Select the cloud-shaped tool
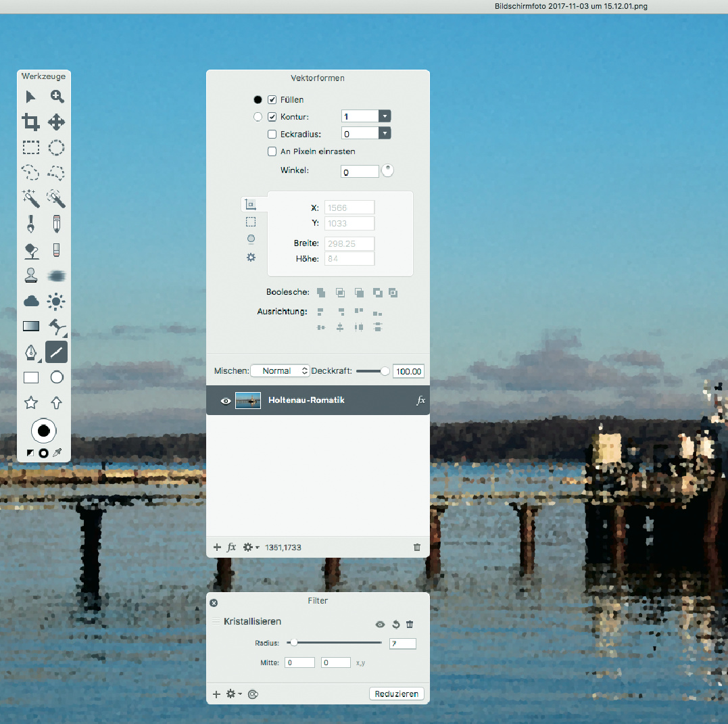The image size is (728, 724). click(x=31, y=301)
